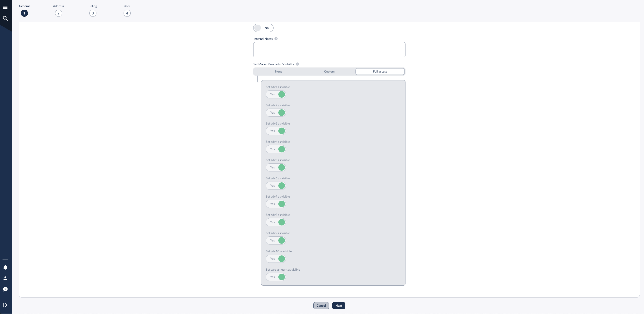Click the 'Set sale_amount as visible' label
644x314 pixels.
pos(283,270)
